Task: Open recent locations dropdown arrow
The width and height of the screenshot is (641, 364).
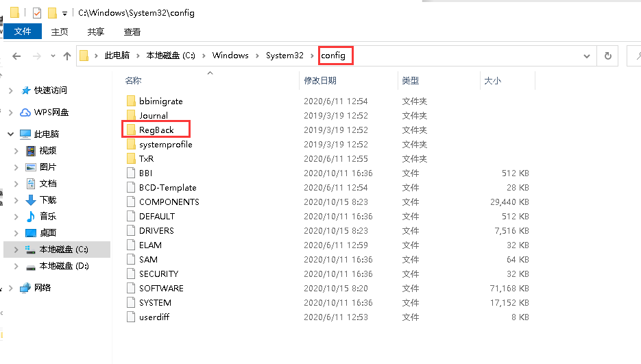Action: coord(53,56)
